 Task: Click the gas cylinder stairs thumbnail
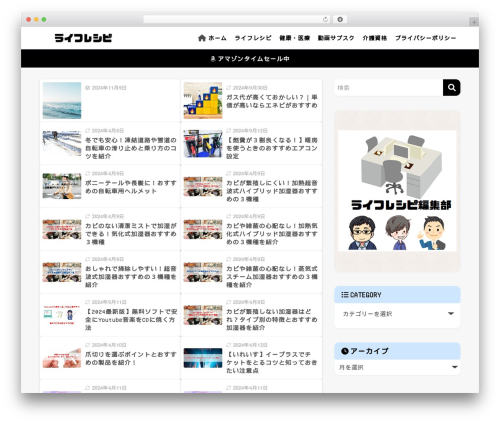(x=203, y=100)
